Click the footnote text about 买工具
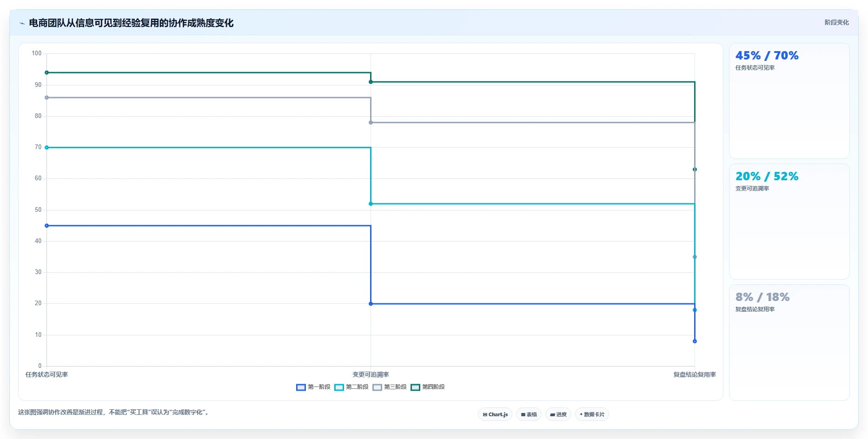Image resolution: width=868 pixels, height=439 pixels. 114,412
